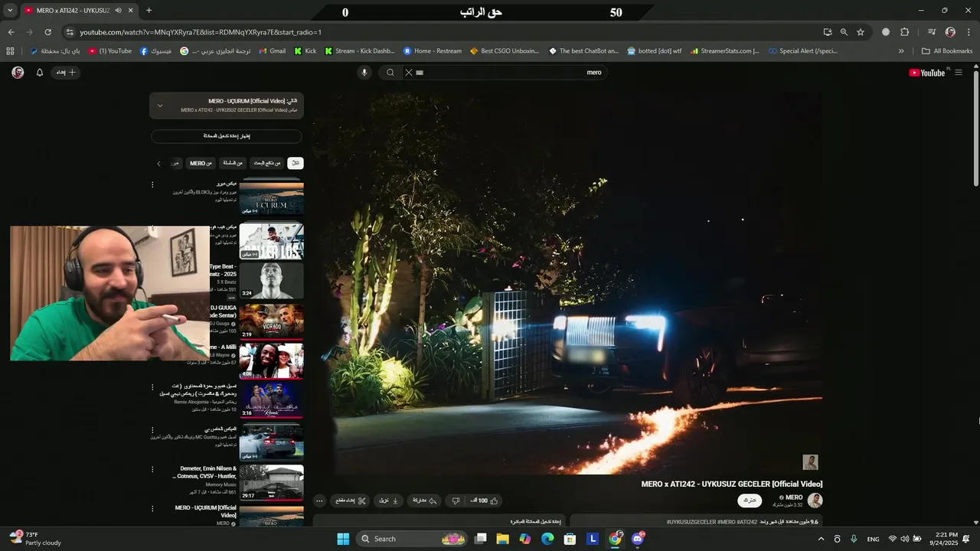Open the YouTube hamburger guide menu
This screenshot has height=551, width=980.
click(x=959, y=73)
